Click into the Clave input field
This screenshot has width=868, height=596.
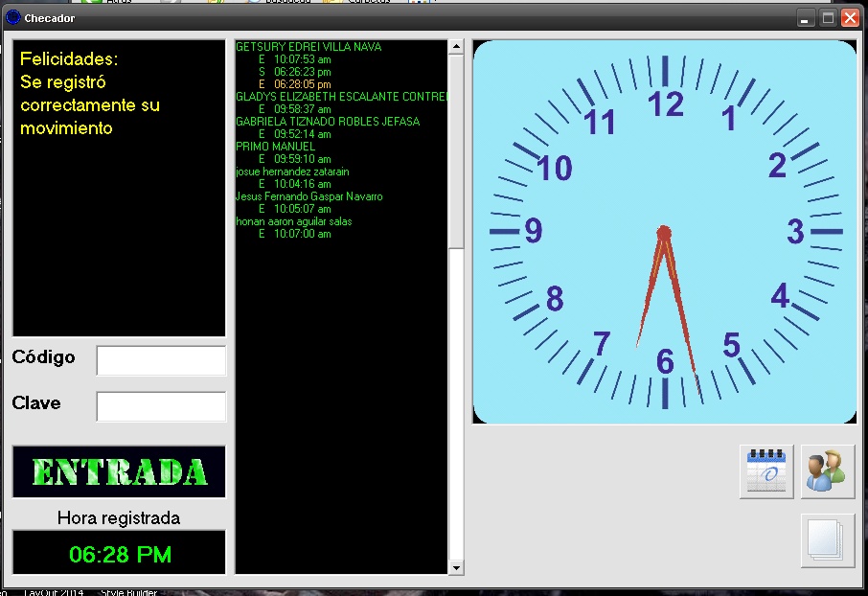161,406
